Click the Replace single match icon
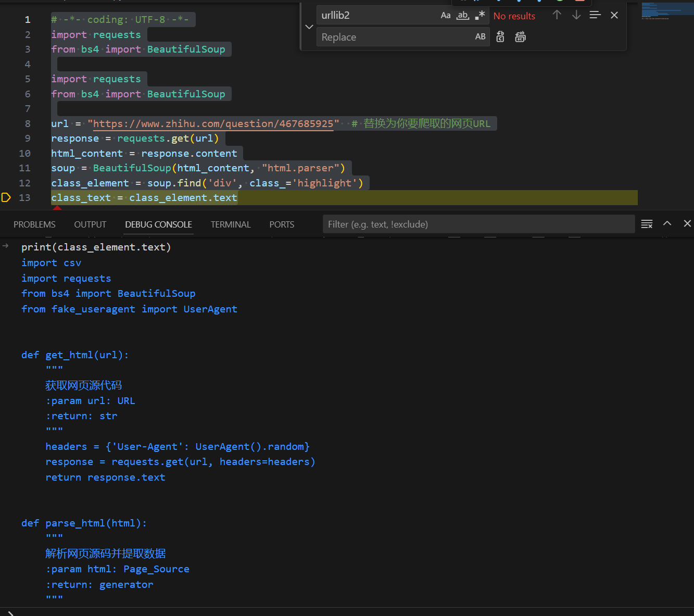Image resolution: width=694 pixels, height=616 pixels. (x=500, y=37)
